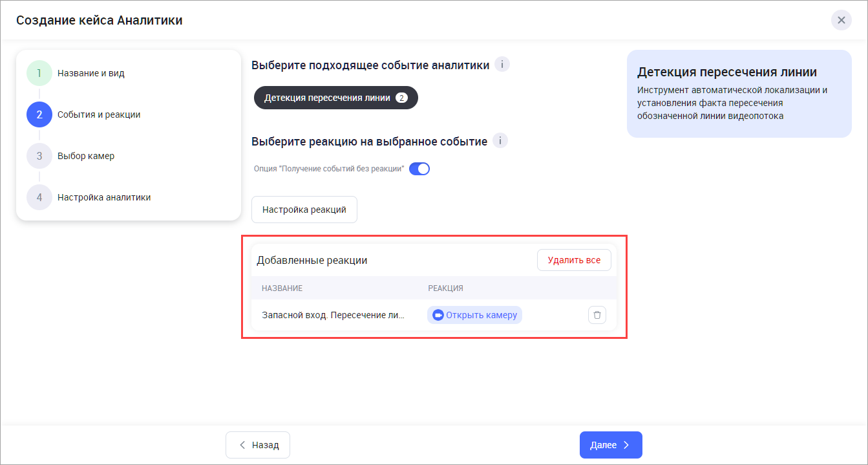
Task: Click the info icon beside analytics event heading
Action: 502,65
